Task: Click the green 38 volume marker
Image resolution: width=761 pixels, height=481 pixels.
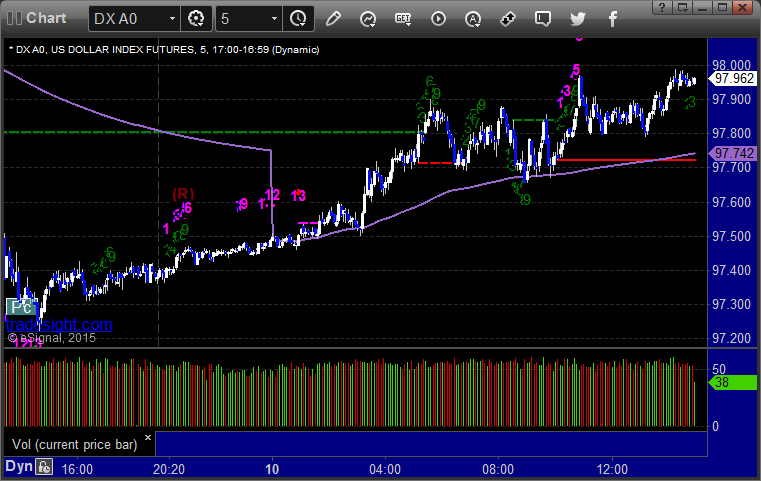Action: pyautogui.click(x=733, y=382)
